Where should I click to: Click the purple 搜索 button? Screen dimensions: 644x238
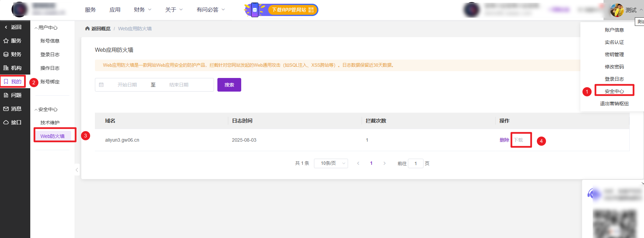tap(229, 85)
